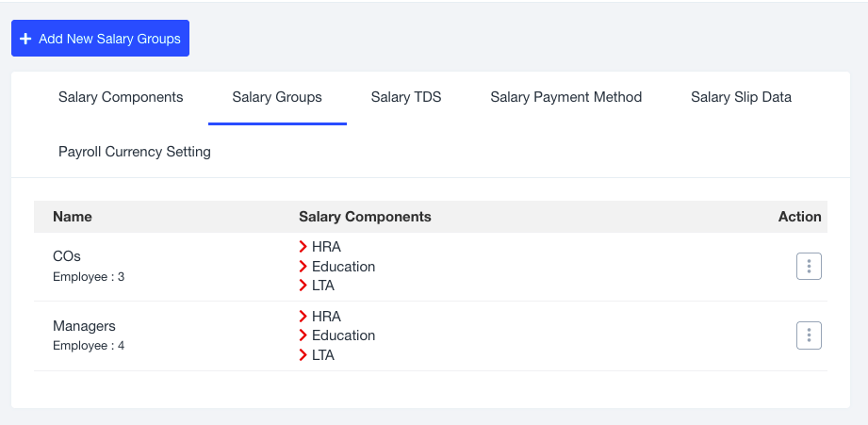Viewport: 868px width, 425px height.
Task: Click the Salary Components column header
Action: 365,217
